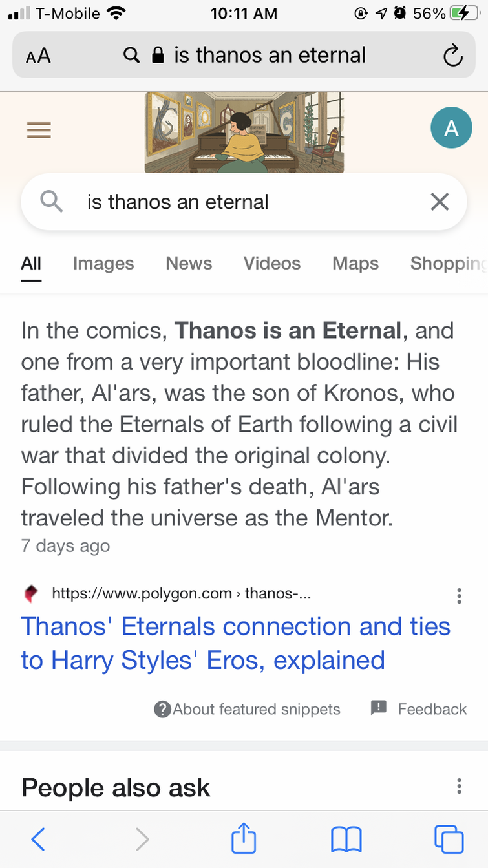The width and height of the screenshot is (488, 868).
Task: Switch to the News tab
Action: (x=189, y=263)
